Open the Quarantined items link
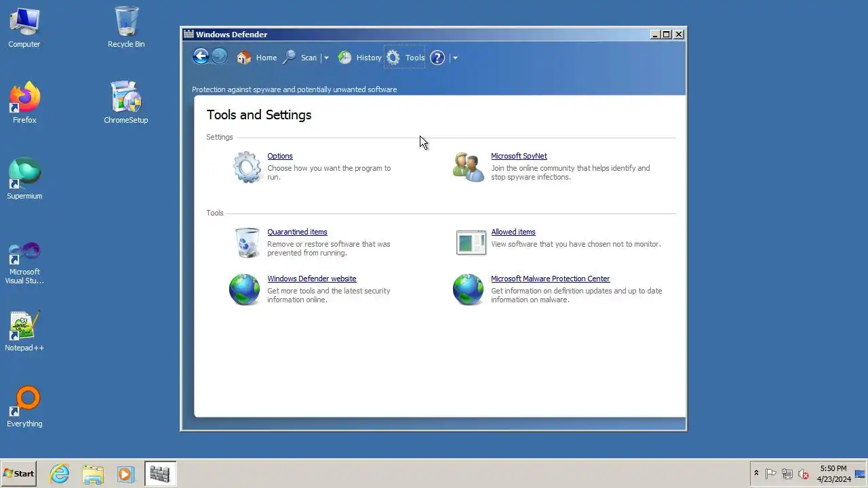The image size is (868, 488). coord(297,232)
